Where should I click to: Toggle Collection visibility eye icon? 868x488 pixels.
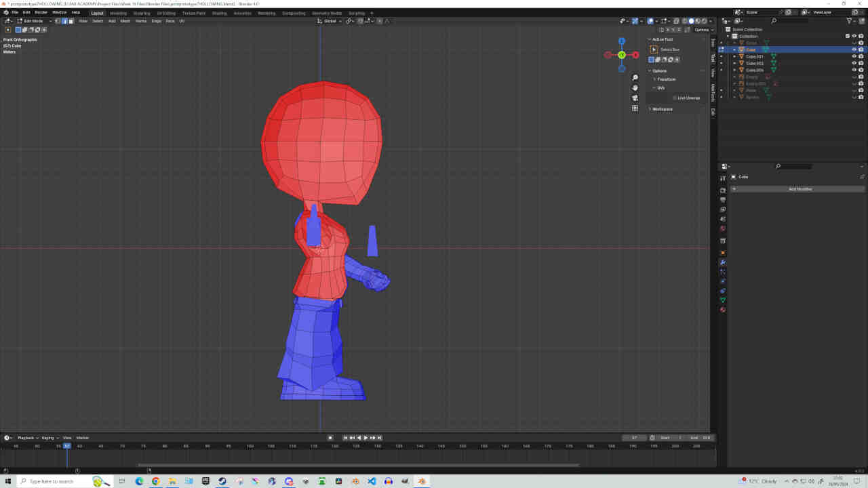(x=854, y=36)
